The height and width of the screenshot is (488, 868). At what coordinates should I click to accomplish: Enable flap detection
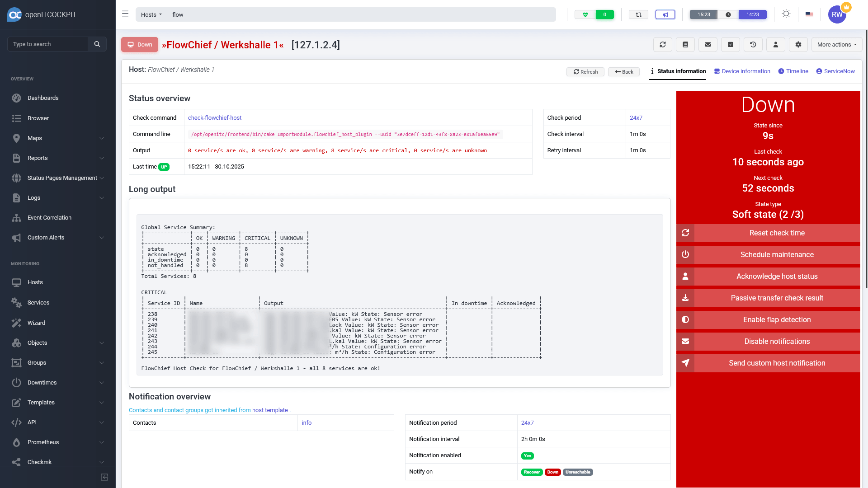click(x=776, y=320)
